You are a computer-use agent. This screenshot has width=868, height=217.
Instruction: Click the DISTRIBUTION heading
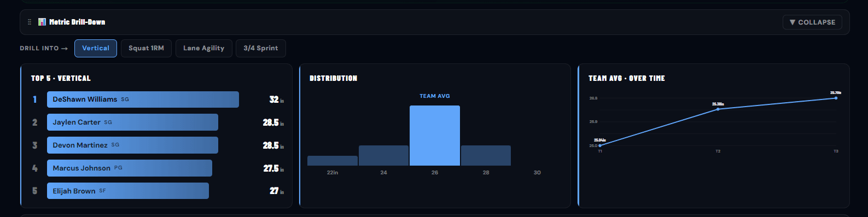coord(334,78)
